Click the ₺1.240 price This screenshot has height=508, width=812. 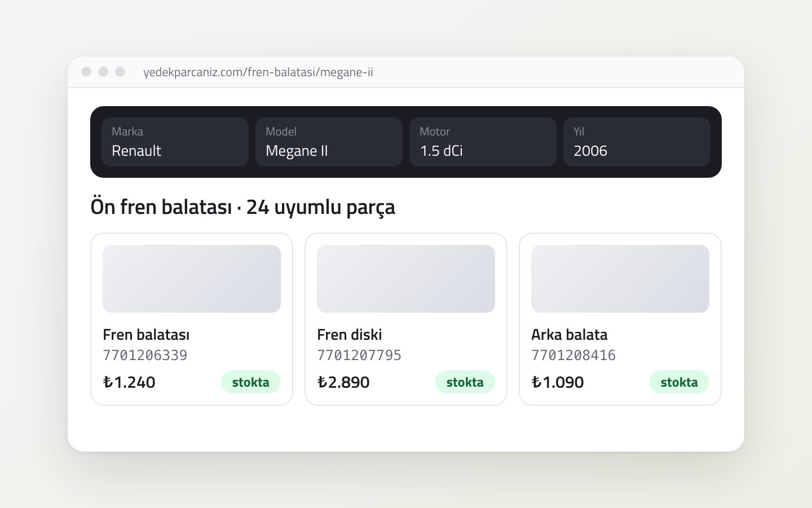(x=129, y=382)
